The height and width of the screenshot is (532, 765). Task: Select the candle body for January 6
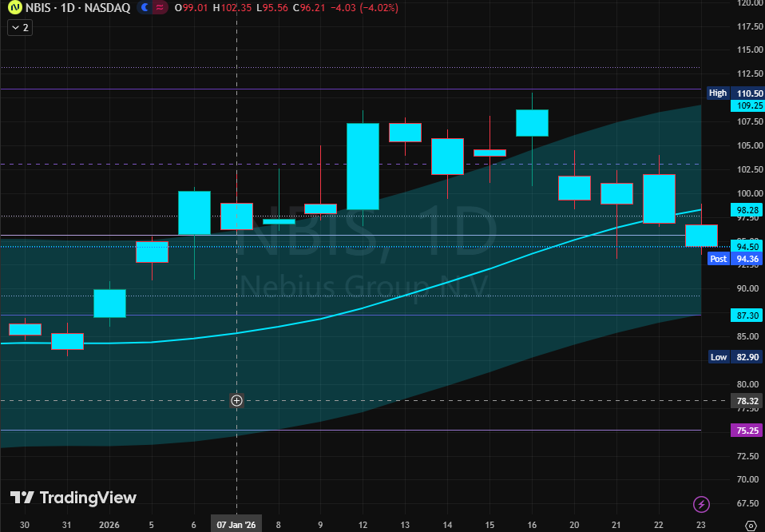pos(194,212)
